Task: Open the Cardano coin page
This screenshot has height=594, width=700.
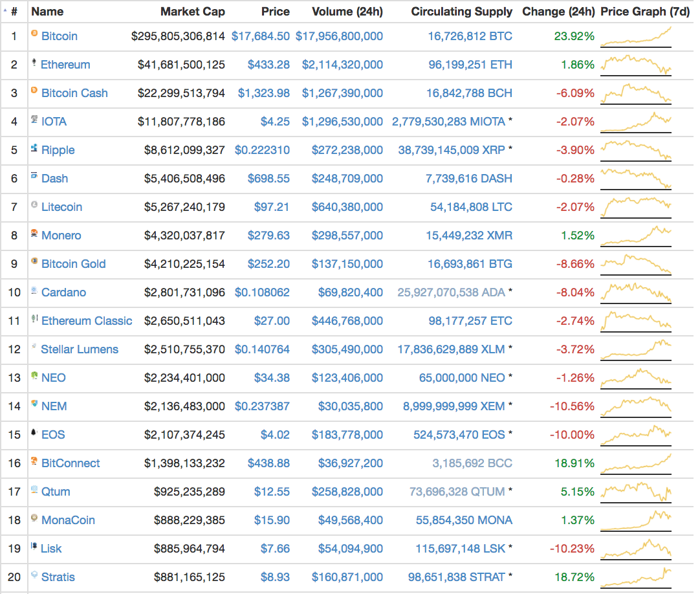Action: pos(63,292)
